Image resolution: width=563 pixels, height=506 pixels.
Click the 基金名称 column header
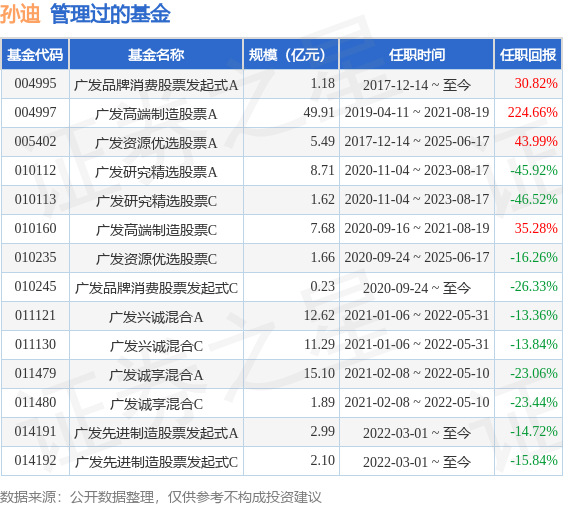[x=156, y=55]
